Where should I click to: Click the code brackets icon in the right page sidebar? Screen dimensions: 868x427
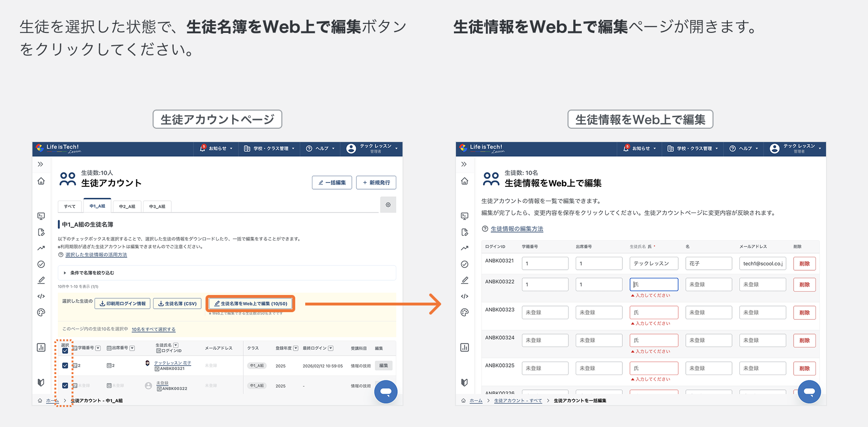[465, 296]
